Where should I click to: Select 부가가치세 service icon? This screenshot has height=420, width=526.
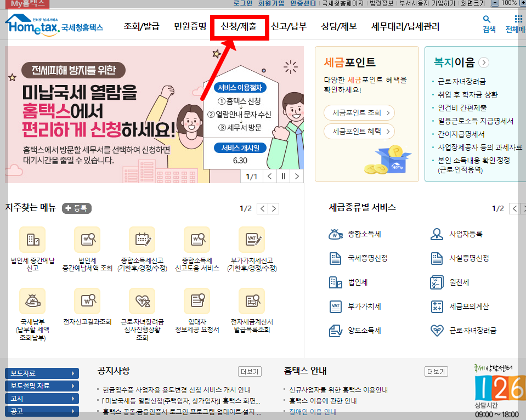click(x=336, y=307)
